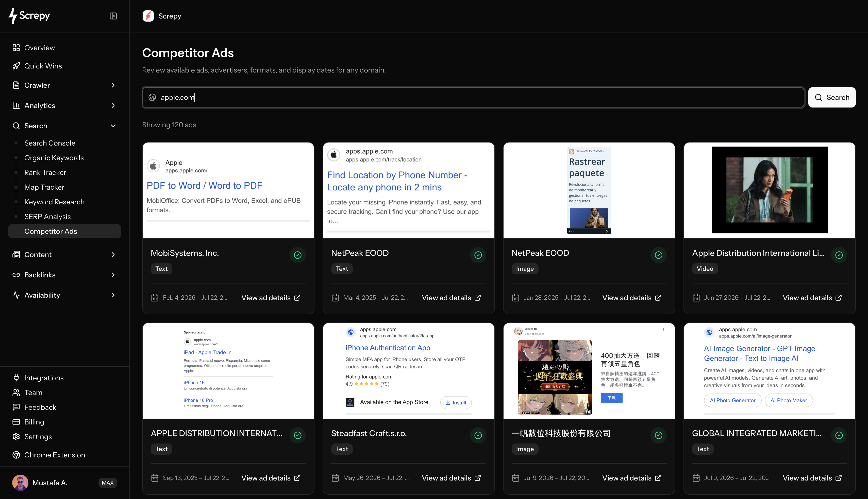
Task: Click the Competitor Ads heading
Action: pos(188,53)
